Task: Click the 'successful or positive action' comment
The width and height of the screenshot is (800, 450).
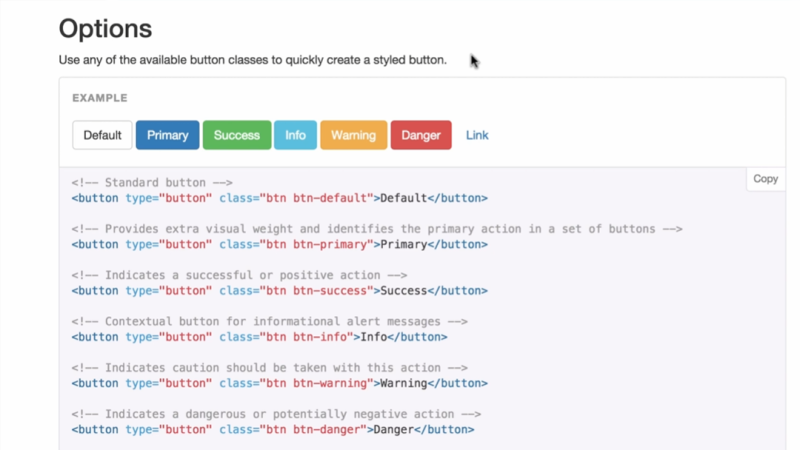Action: pyautogui.click(x=239, y=276)
